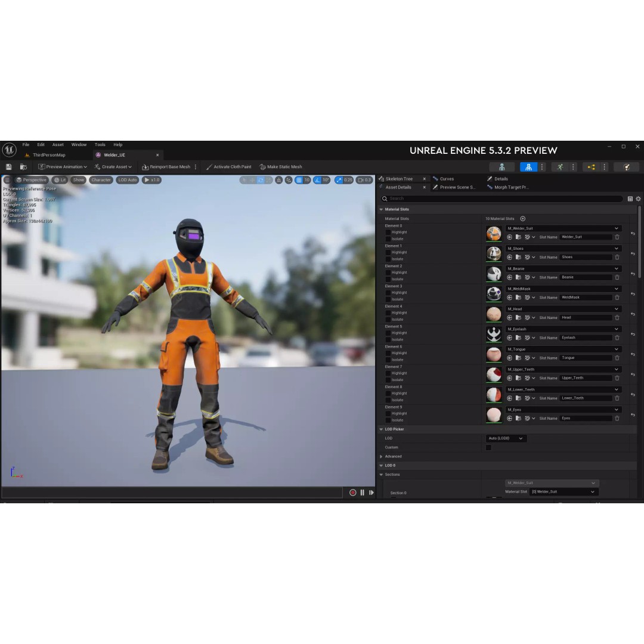Click the record animation button

click(x=353, y=493)
